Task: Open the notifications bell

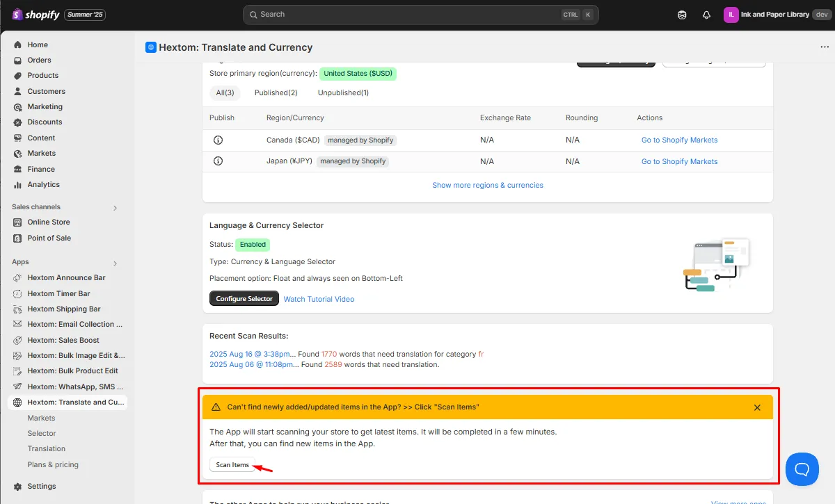Action: 706,15
